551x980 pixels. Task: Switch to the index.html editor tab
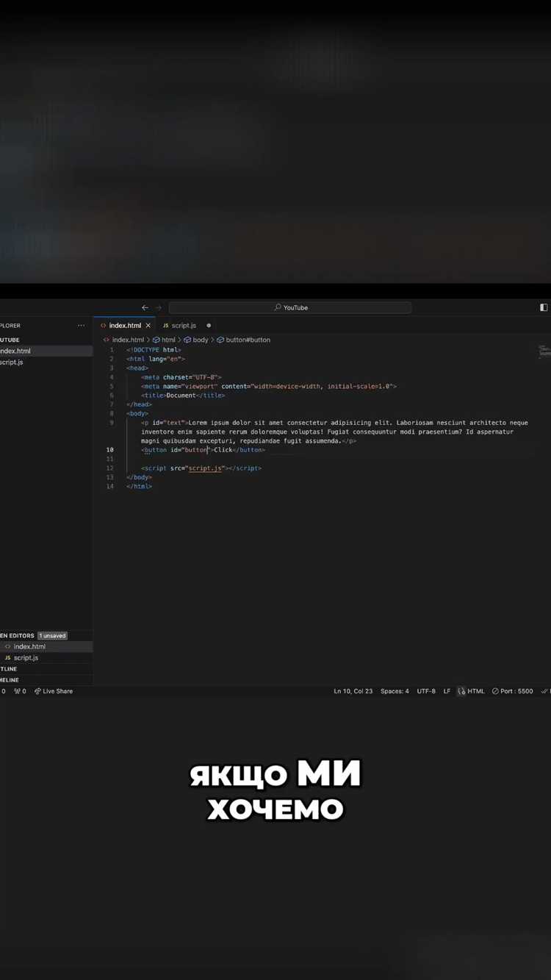[125, 325]
